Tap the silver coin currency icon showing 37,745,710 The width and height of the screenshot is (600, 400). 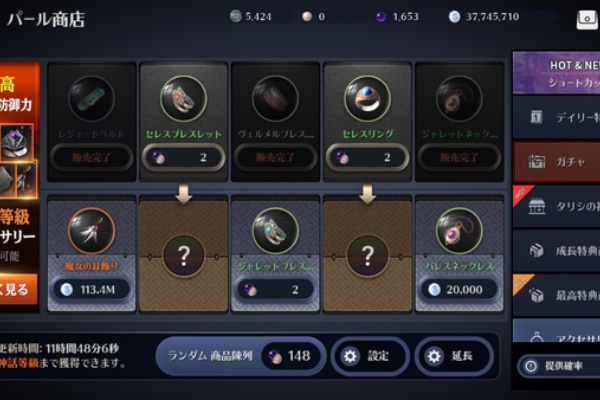[454, 16]
